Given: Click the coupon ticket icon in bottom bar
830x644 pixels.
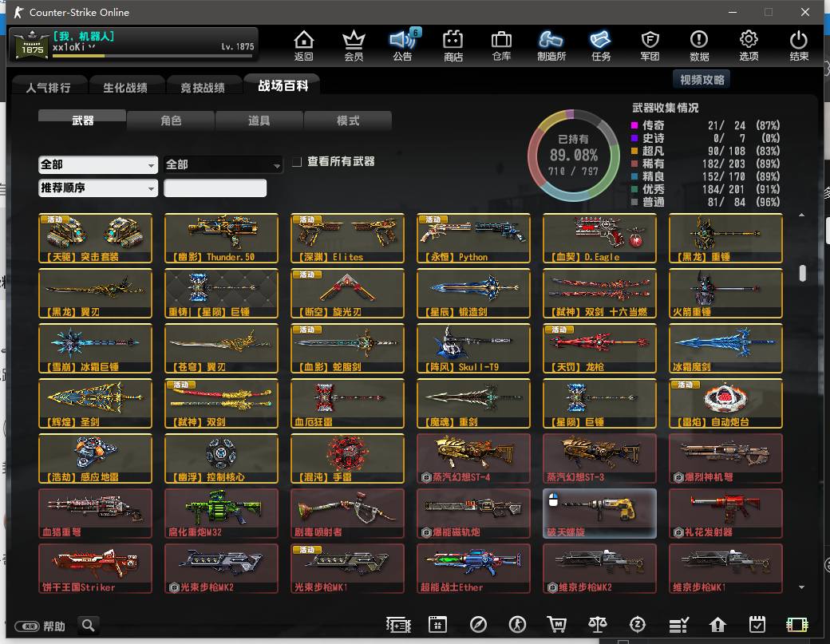Looking at the screenshot, I should (398, 625).
